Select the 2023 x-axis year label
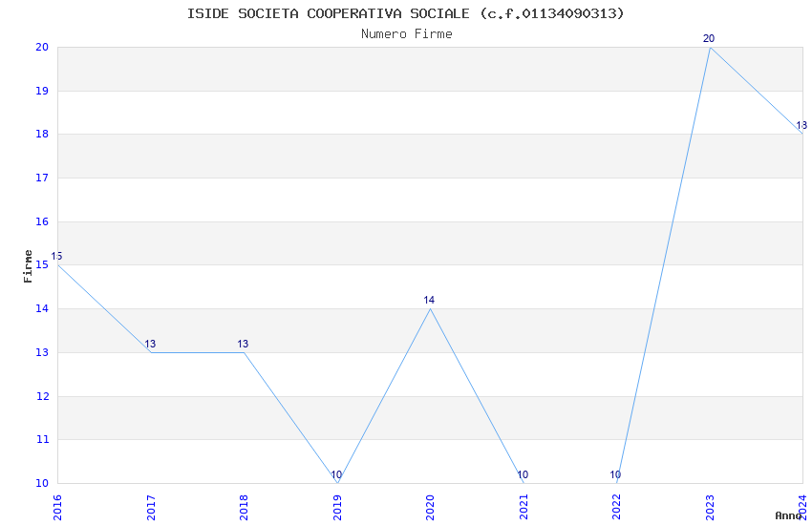 click(x=710, y=508)
